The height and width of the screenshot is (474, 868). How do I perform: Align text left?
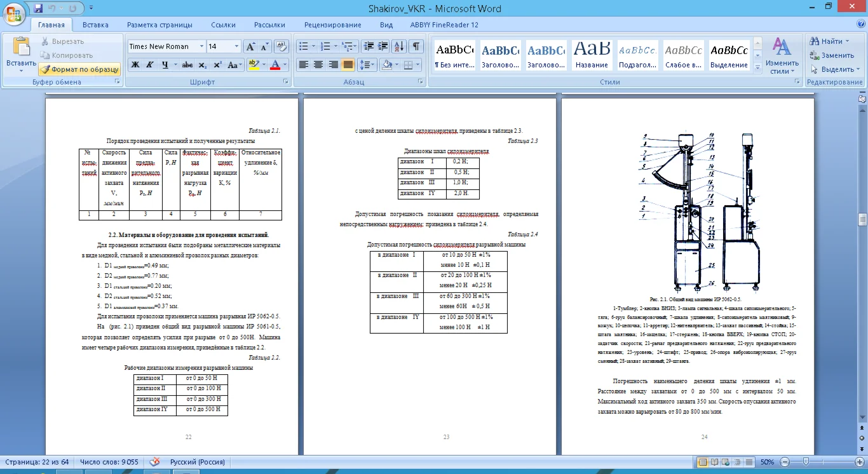point(304,65)
